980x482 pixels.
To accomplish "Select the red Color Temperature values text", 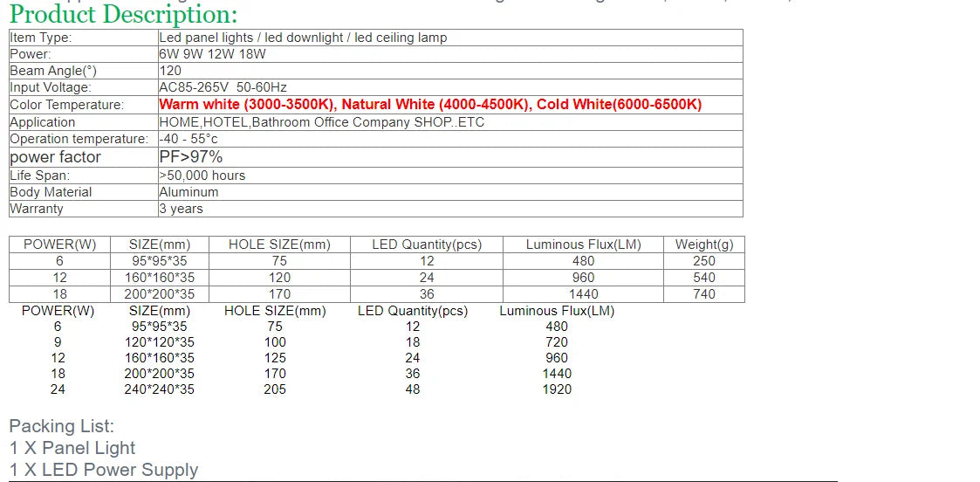I will (430, 105).
